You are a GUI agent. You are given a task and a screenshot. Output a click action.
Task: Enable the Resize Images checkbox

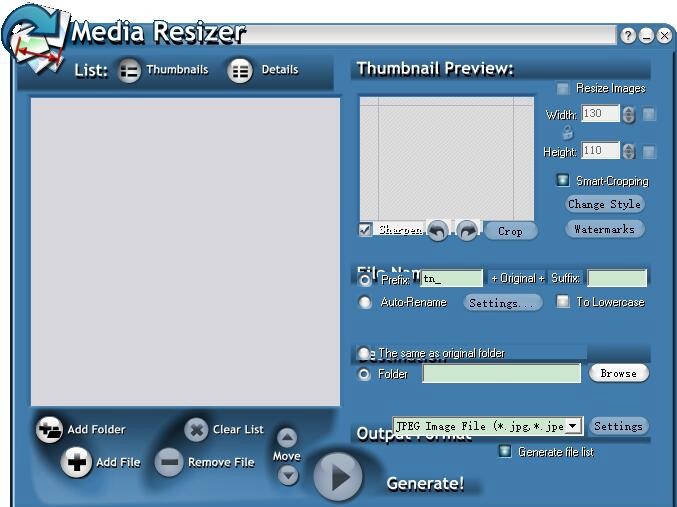click(x=562, y=89)
